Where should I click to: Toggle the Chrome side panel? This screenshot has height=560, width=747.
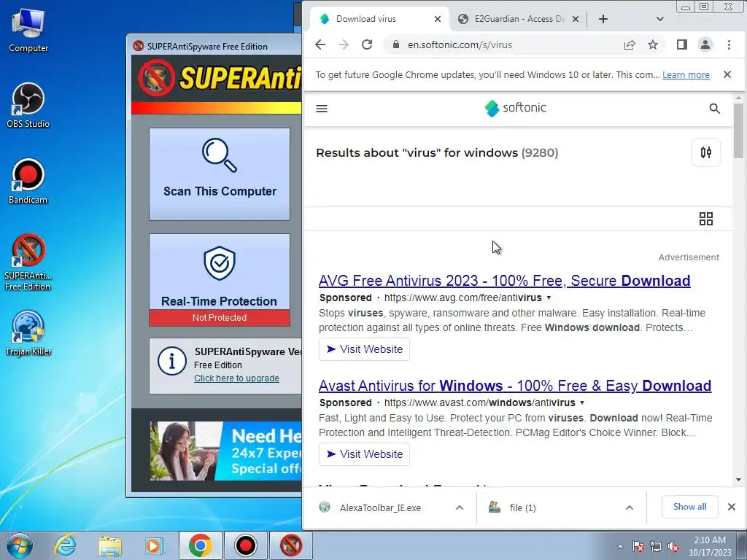pos(682,44)
